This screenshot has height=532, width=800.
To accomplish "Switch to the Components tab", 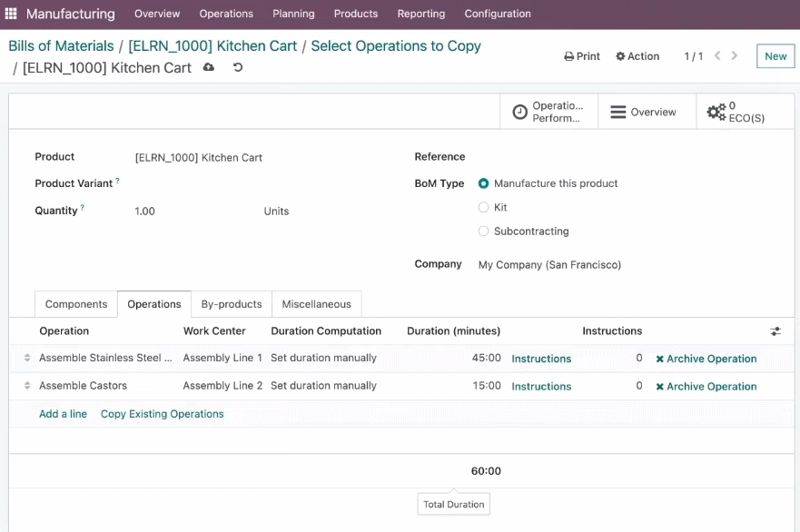I will [76, 304].
